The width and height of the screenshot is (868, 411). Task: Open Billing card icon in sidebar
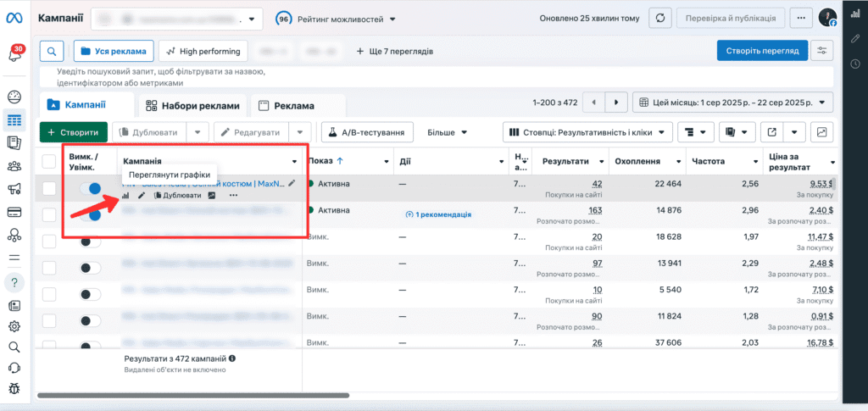[x=14, y=212]
